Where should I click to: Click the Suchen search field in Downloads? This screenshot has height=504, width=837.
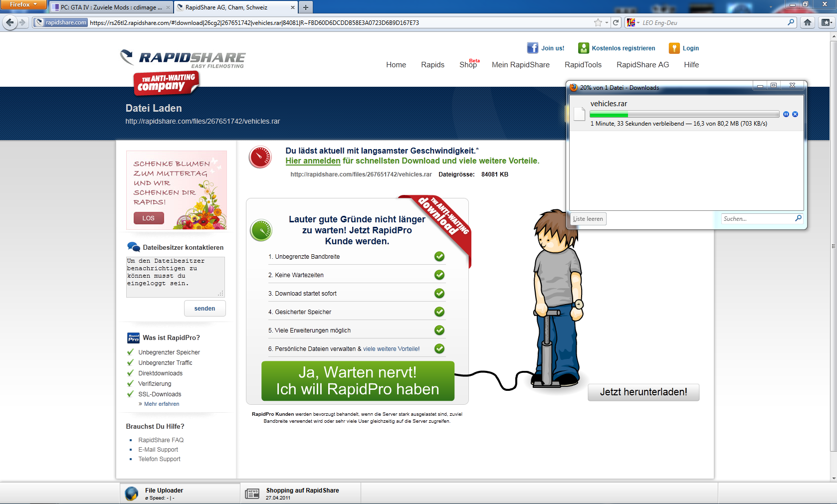(x=759, y=219)
